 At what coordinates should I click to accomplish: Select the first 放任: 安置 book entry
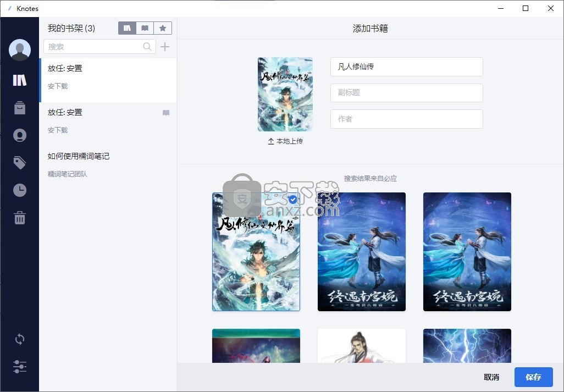click(x=108, y=80)
